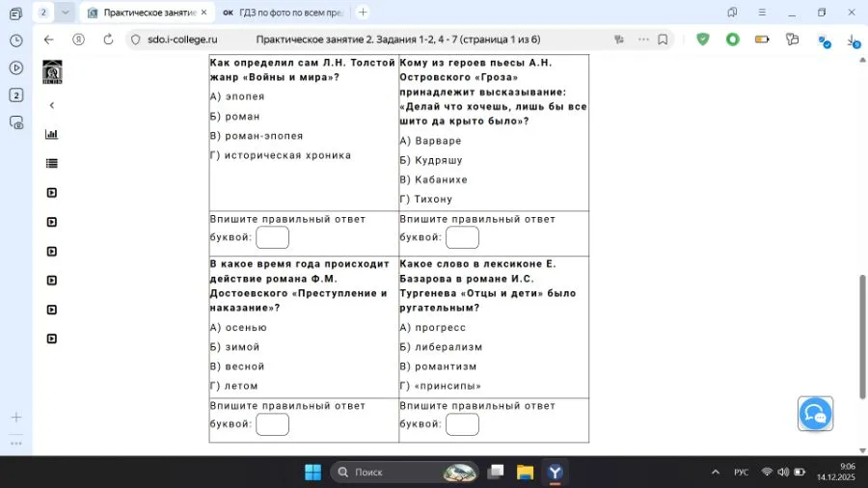Open the downloads panel

pyautogui.click(x=854, y=41)
